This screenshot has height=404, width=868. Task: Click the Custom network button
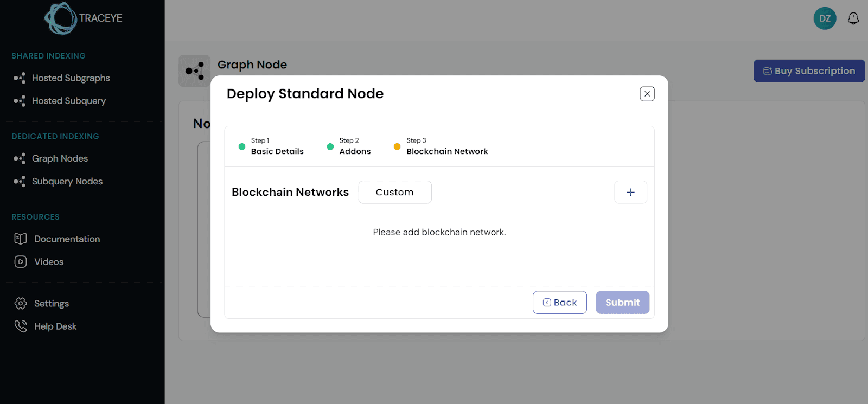click(x=395, y=192)
